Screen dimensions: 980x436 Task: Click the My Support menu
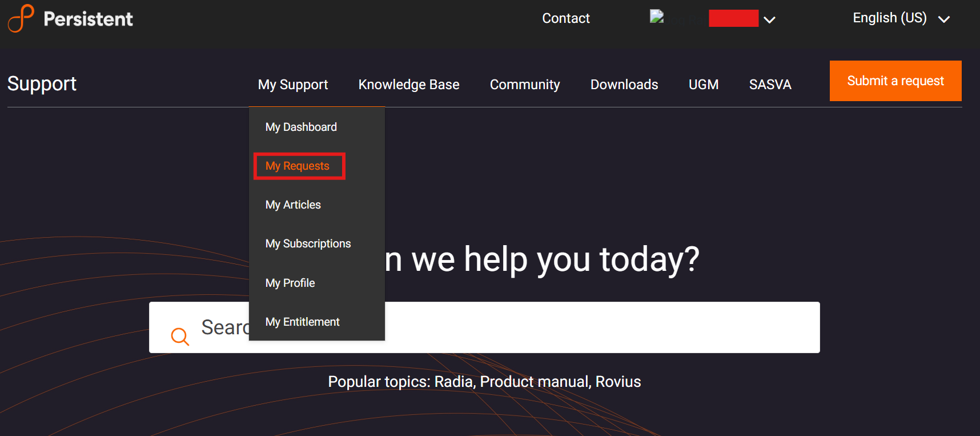tap(293, 85)
